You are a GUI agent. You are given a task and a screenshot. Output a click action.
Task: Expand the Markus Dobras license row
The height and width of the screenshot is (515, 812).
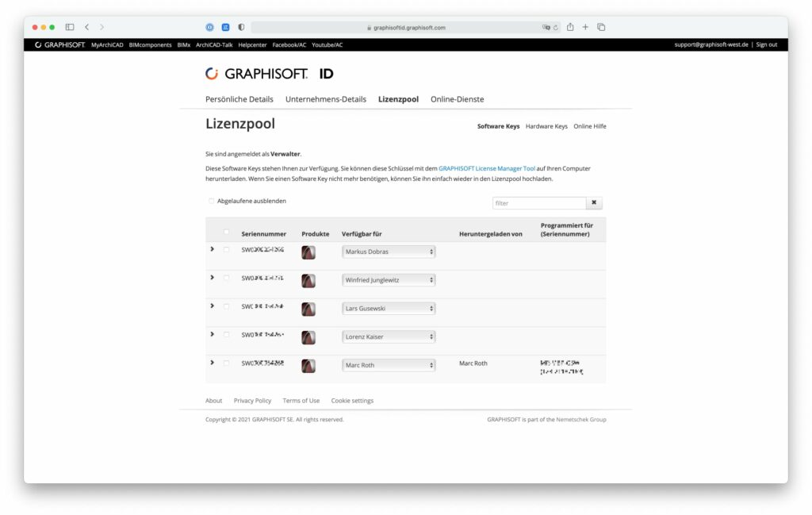pyautogui.click(x=213, y=249)
